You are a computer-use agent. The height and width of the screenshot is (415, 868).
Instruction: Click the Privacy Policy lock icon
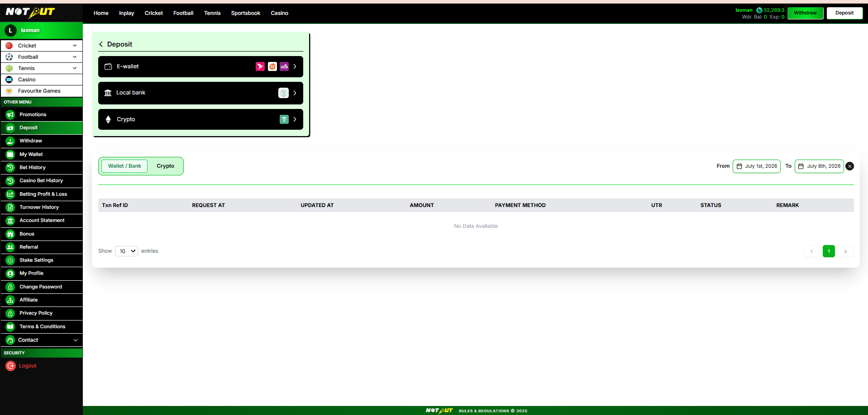(10, 313)
